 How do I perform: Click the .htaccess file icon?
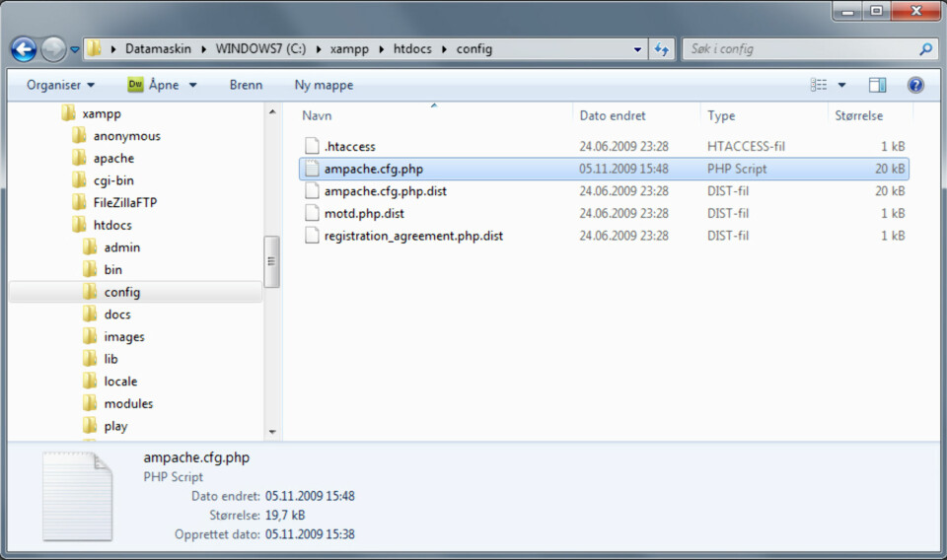click(x=312, y=146)
